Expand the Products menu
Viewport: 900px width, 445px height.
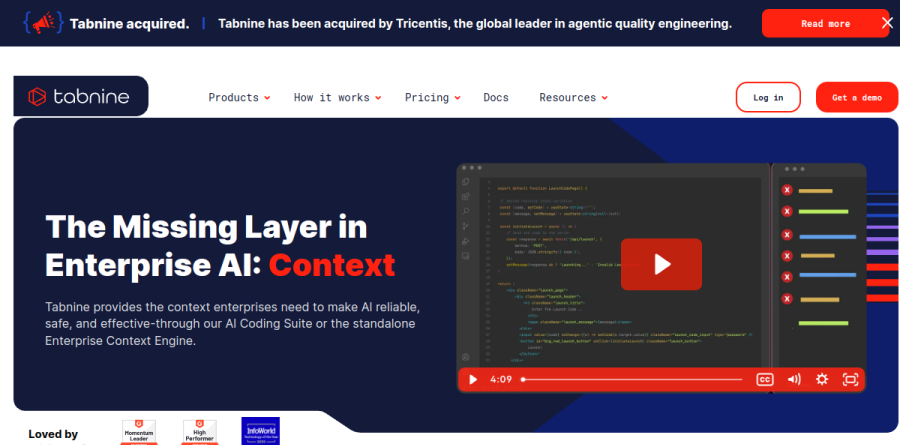pos(239,98)
